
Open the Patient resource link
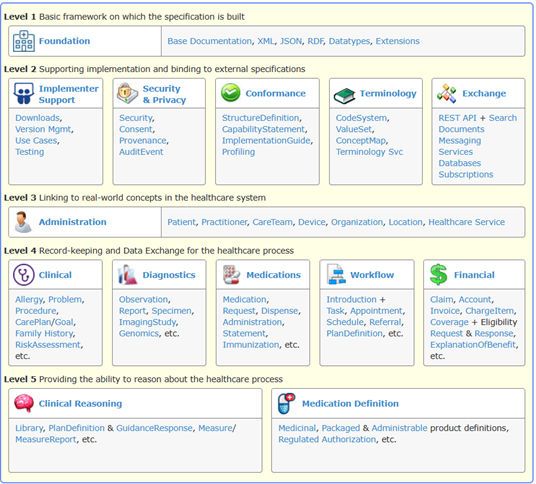[x=182, y=222]
